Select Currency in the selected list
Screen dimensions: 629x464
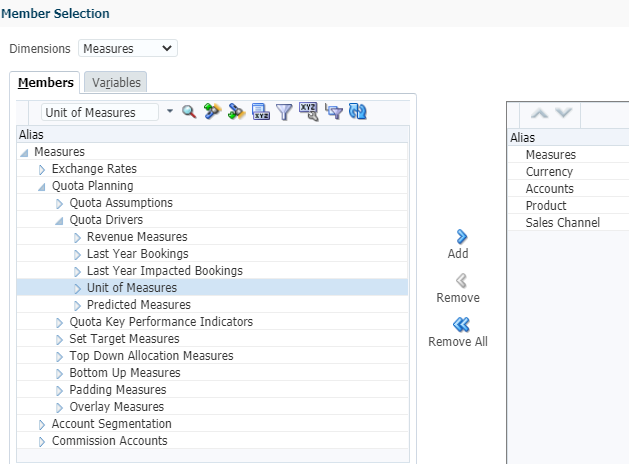click(549, 172)
